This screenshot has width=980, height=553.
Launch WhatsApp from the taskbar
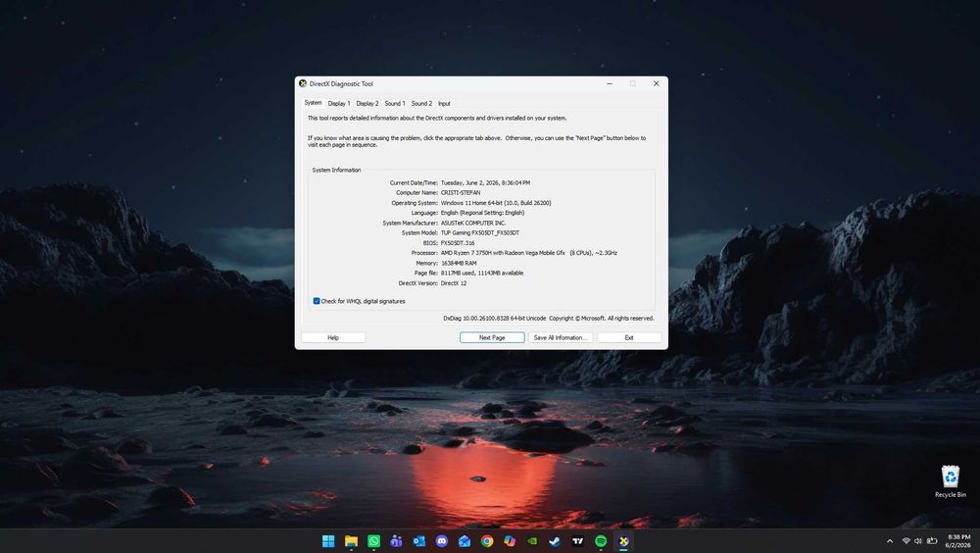click(x=373, y=541)
